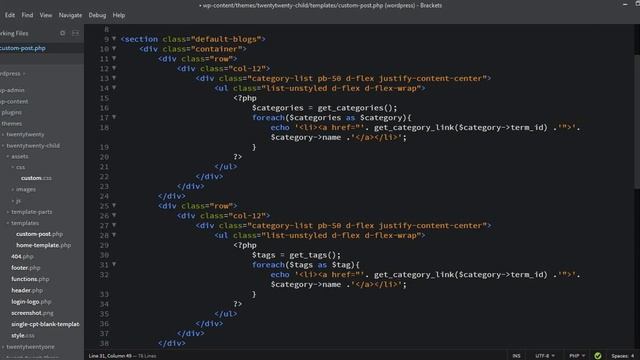
Task: Toggle the wp-content folder
Action: pyautogui.click(x=14, y=101)
